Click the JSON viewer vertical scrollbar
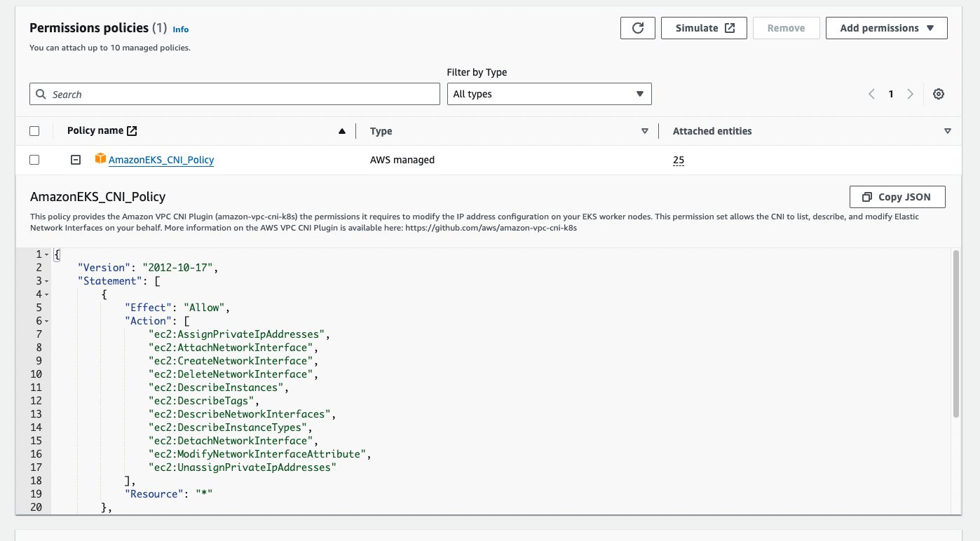Viewport: 980px width, 541px height. point(956,334)
